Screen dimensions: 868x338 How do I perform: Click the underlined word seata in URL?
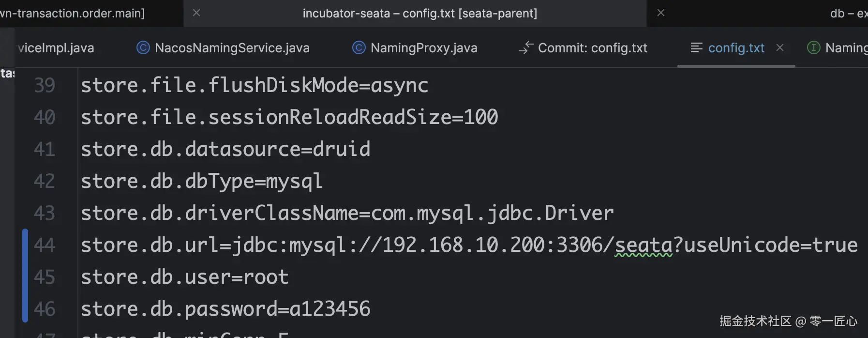(x=644, y=245)
